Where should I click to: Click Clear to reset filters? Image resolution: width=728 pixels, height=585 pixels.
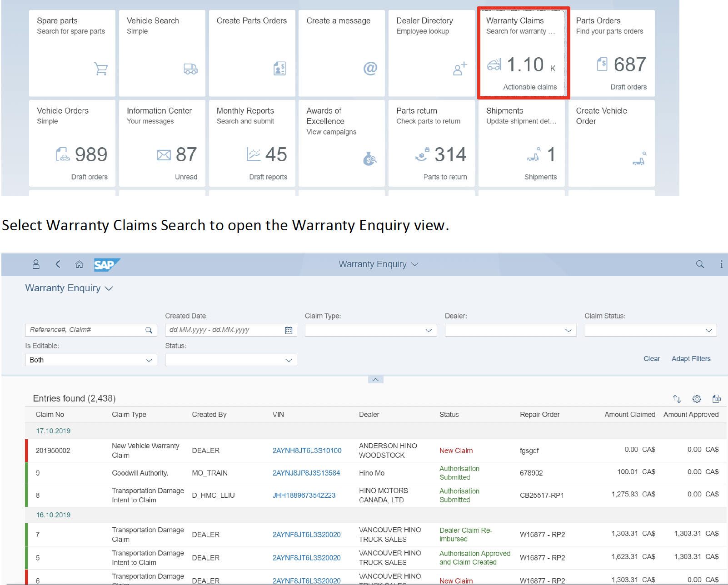coord(651,358)
